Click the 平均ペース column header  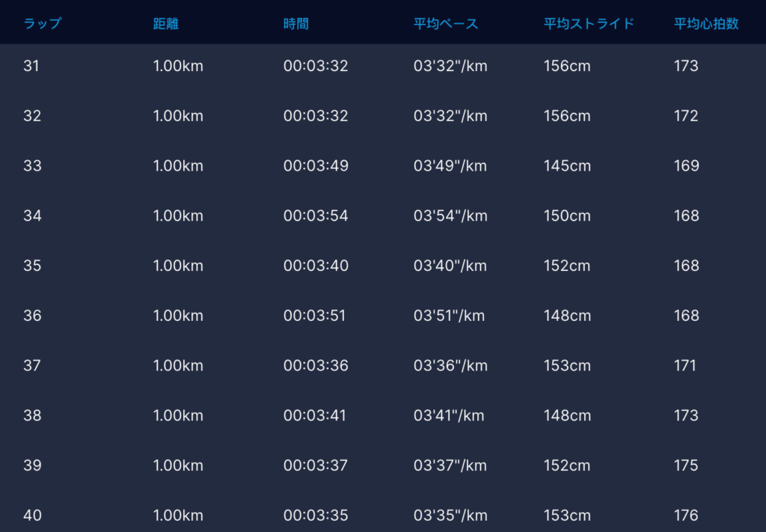pos(446,23)
